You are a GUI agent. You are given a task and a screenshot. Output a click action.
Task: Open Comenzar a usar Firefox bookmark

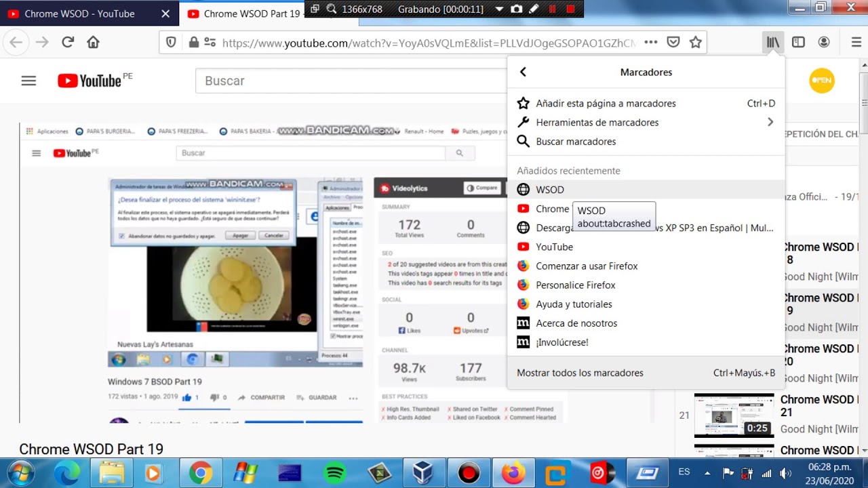tap(646, 266)
